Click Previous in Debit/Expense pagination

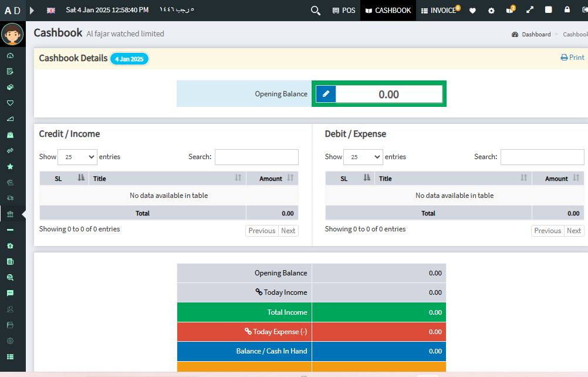click(x=548, y=231)
